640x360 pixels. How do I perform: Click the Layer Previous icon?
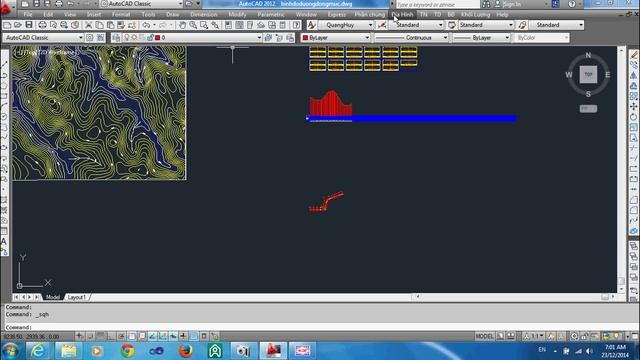(279, 38)
